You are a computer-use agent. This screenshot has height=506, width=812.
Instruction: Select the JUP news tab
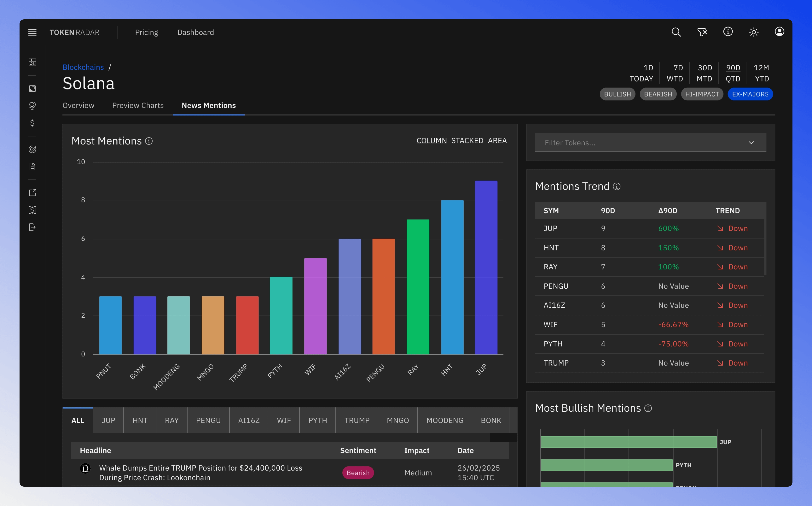click(108, 420)
